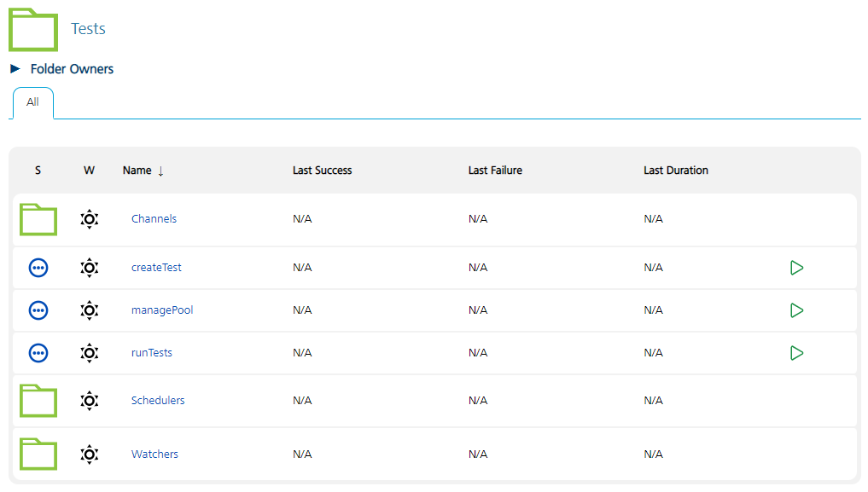This screenshot has height=492, width=868.
Task: Click the folder icon in the Watchers row
Action: tap(38, 454)
